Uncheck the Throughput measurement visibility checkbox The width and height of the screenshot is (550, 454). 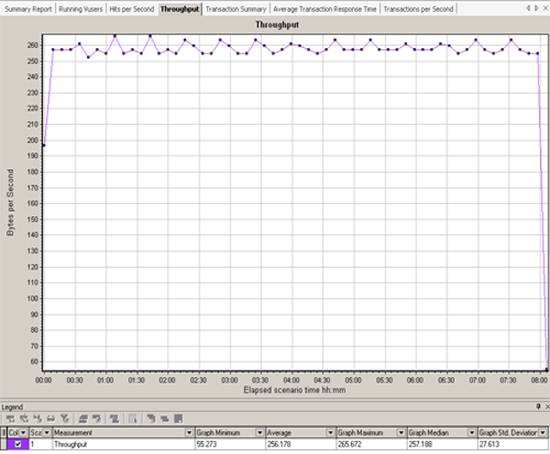click(x=18, y=444)
